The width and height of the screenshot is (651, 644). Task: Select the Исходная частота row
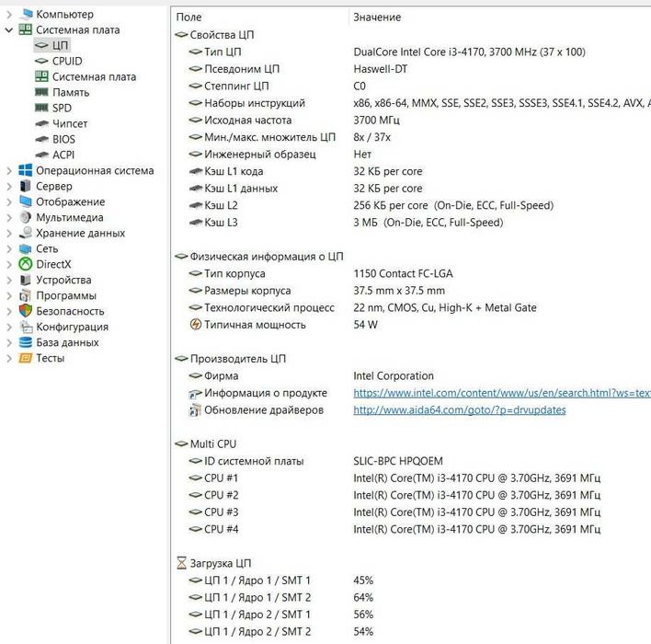coord(413,121)
